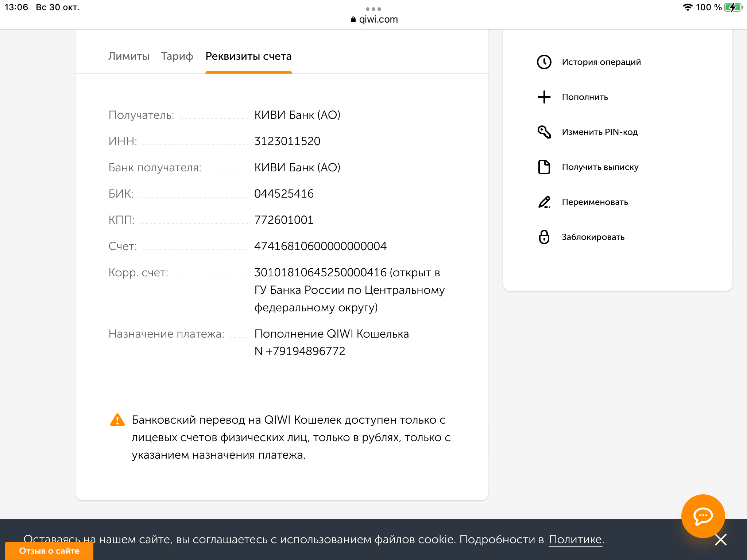Tap the three-dot multitasking menu at top

tap(373, 9)
